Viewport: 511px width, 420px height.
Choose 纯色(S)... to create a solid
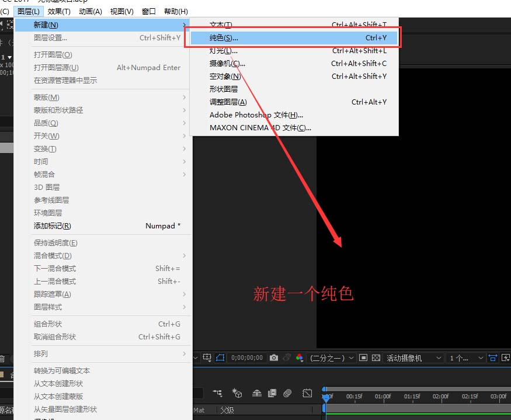pyautogui.click(x=294, y=38)
